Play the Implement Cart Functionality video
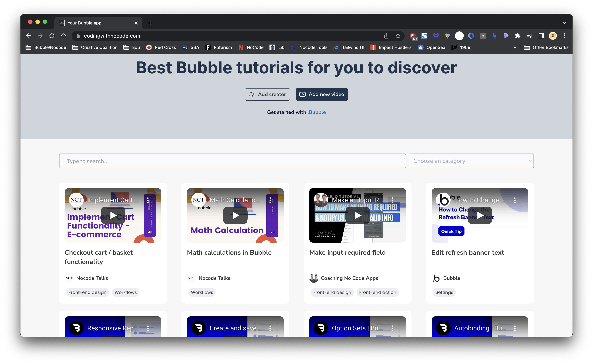Image resolution: width=593 pixels, height=364 pixels. pyautogui.click(x=113, y=215)
